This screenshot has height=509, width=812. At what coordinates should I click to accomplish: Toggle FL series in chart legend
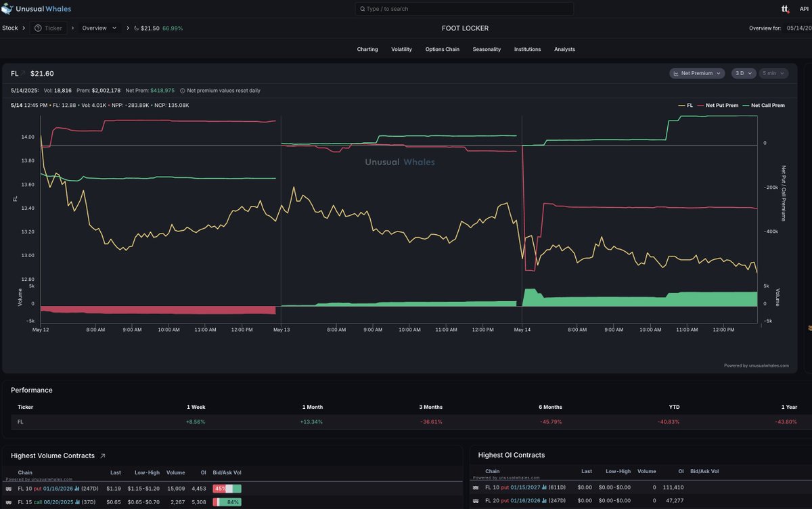(x=685, y=106)
